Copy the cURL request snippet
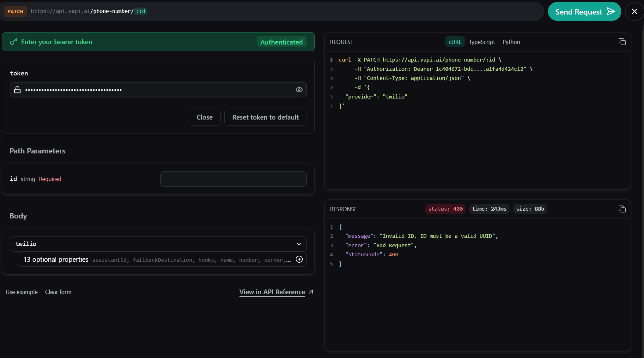Viewport: 644px width, 358px height. (622, 41)
